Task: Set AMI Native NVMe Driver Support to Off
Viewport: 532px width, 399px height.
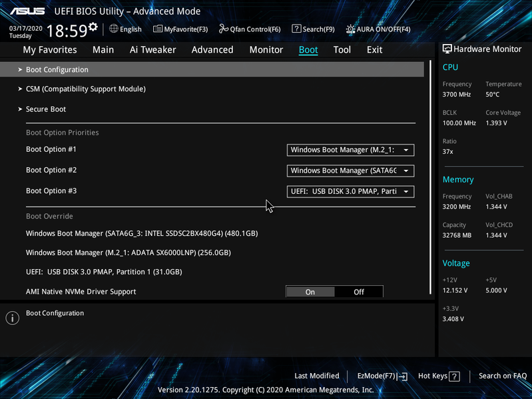Action: click(x=359, y=292)
